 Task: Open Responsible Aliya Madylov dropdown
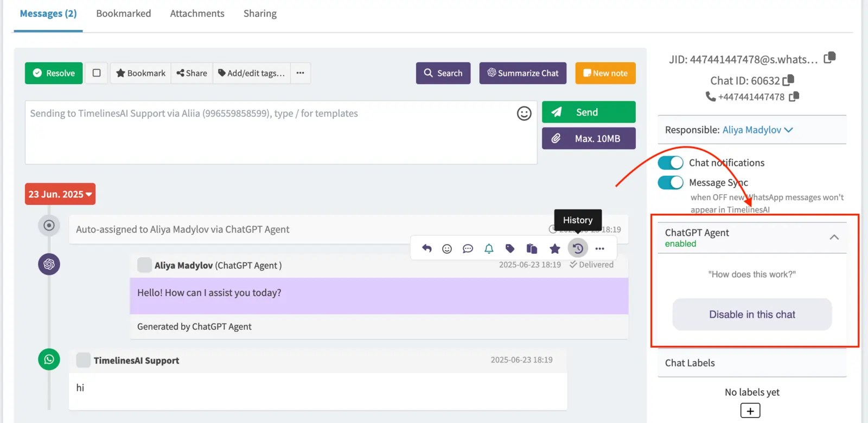[758, 130]
